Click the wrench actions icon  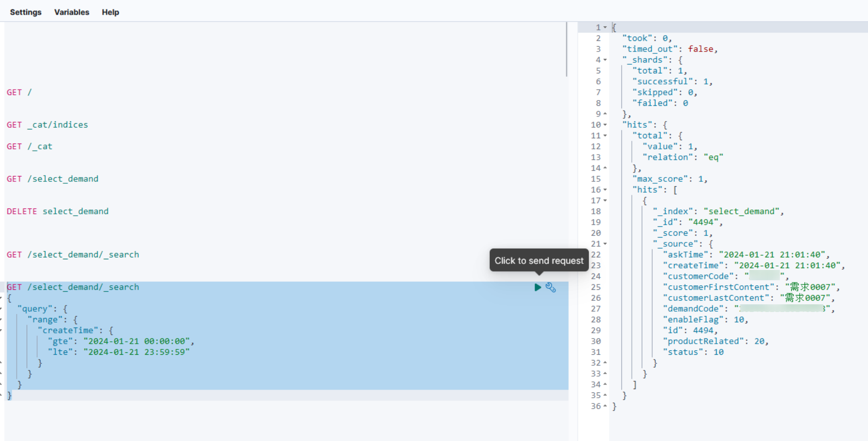tap(551, 288)
